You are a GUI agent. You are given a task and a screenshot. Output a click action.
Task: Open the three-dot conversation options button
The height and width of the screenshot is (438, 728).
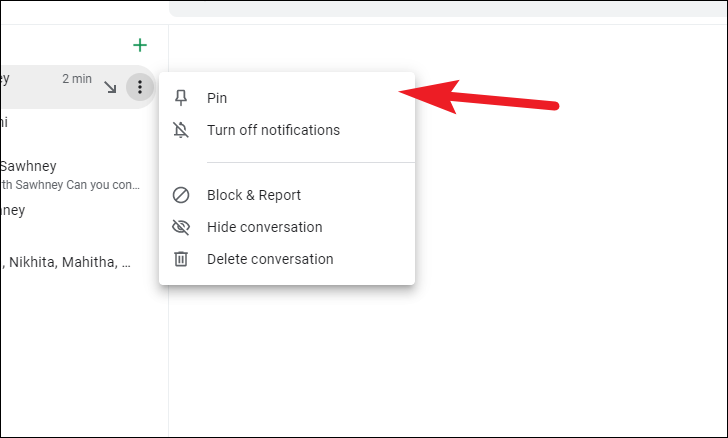(140, 87)
